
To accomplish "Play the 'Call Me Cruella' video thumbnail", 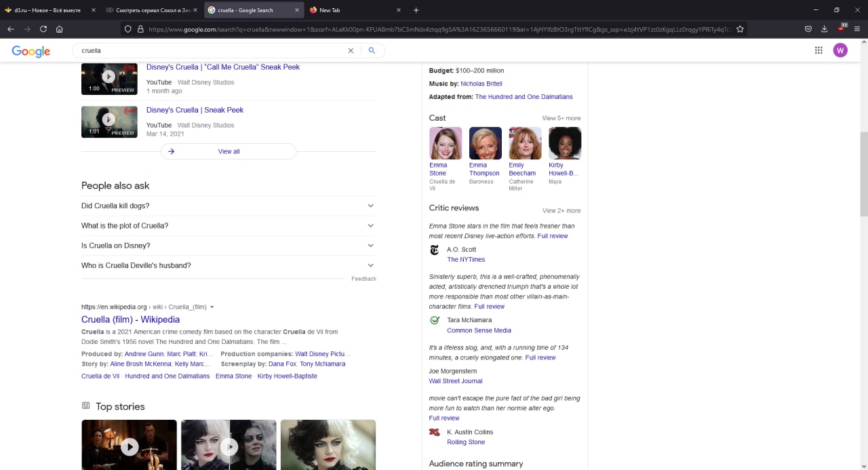I will pyautogui.click(x=109, y=79).
